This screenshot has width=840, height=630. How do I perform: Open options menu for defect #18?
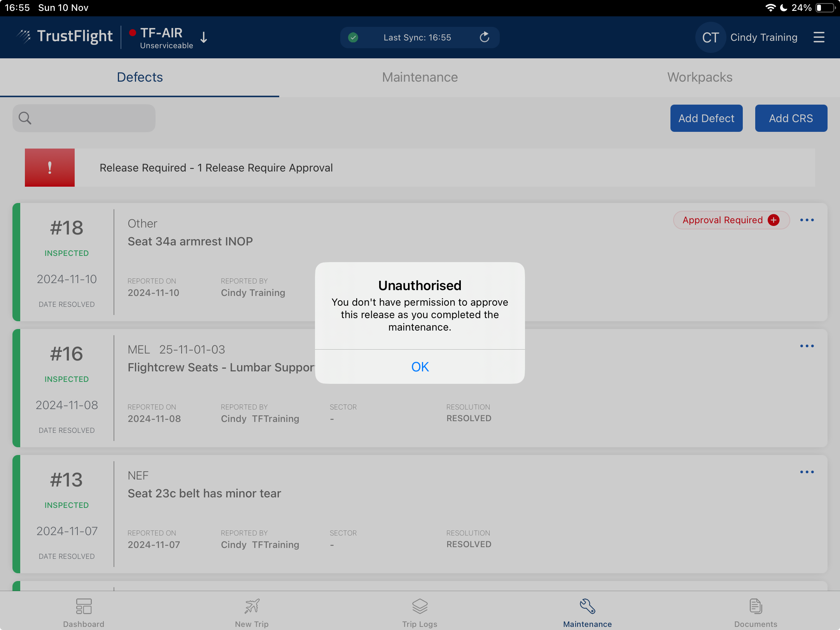pyautogui.click(x=807, y=220)
